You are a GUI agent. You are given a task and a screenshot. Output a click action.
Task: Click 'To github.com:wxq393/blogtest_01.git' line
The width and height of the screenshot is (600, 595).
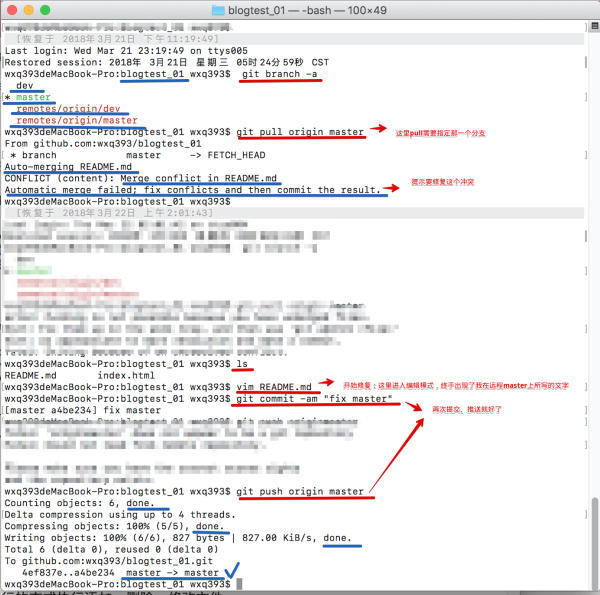point(109,561)
